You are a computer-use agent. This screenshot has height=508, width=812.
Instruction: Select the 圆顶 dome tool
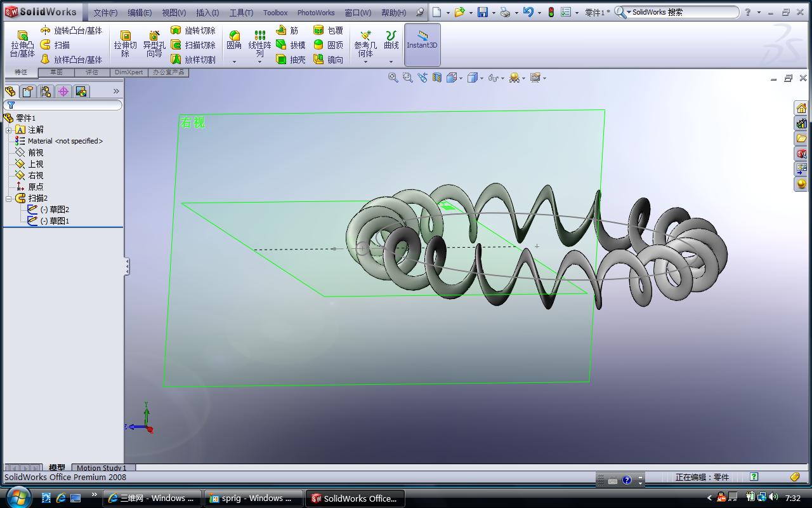328,45
